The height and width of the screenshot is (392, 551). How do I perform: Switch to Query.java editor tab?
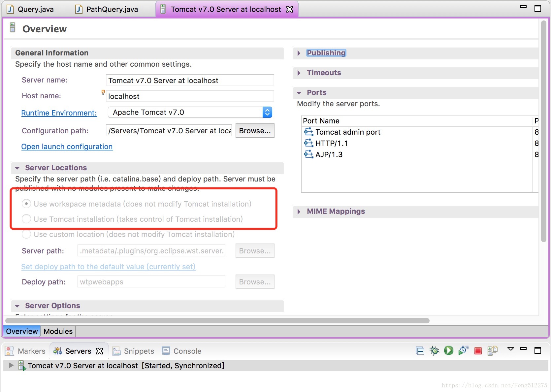point(30,9)
